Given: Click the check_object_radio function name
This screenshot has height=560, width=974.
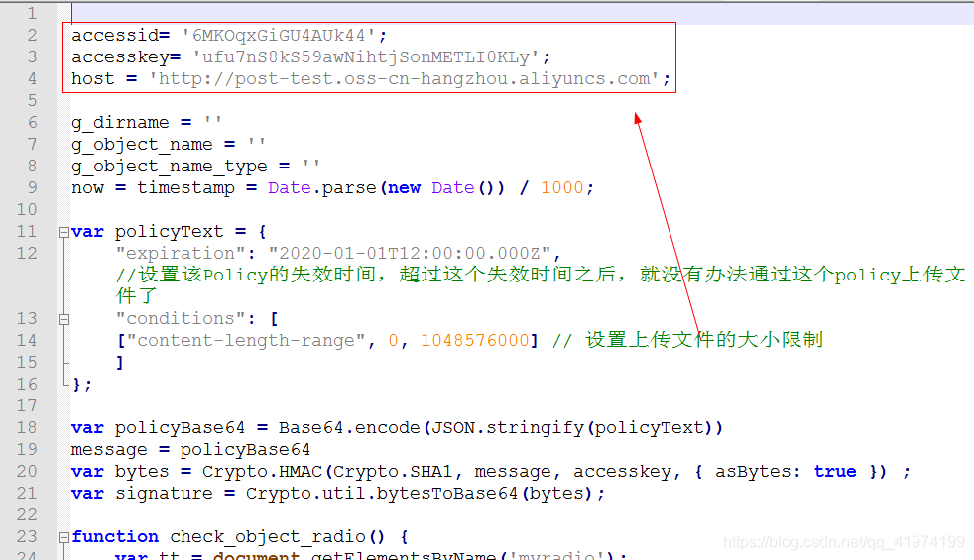Looking at the screenshot, I should [x=268, y=536].
